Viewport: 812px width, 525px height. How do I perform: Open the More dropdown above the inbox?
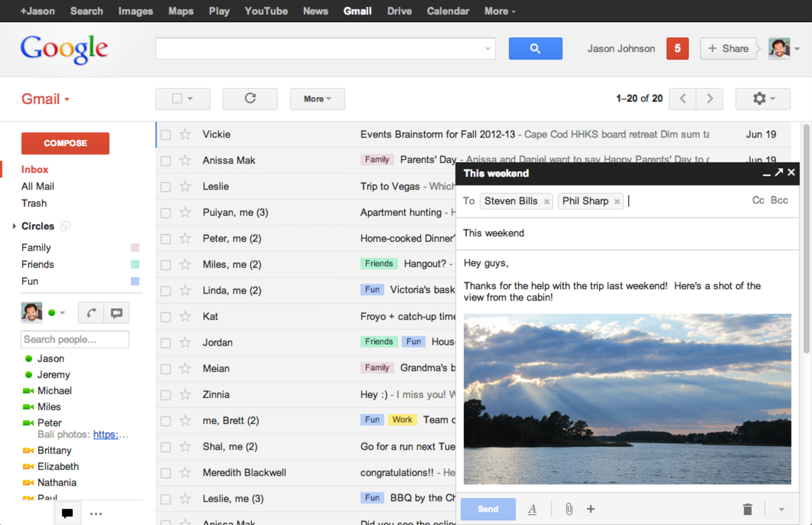pos(317,99)
